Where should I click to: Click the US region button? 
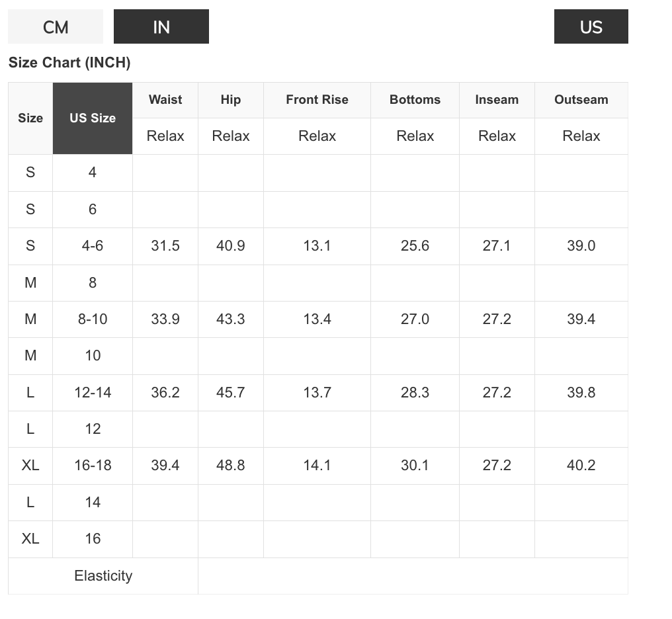pyautogui.click(x=591, y=27)
